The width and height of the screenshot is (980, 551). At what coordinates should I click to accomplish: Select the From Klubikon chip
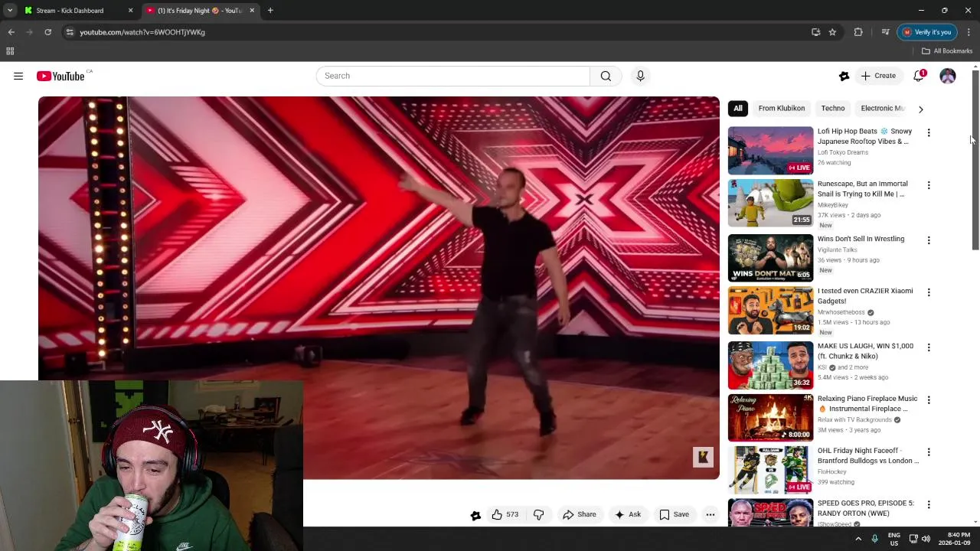pos(782,109)
